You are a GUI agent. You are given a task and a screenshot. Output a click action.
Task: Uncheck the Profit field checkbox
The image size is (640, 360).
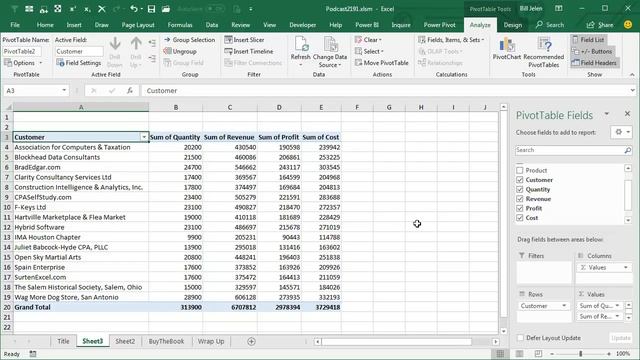point(520,208)
